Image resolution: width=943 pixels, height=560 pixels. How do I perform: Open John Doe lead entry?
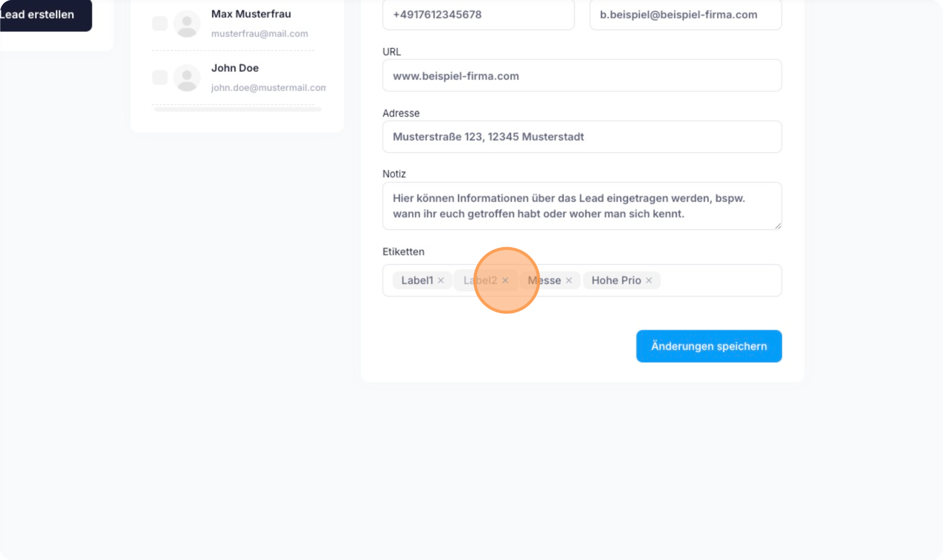235,68
